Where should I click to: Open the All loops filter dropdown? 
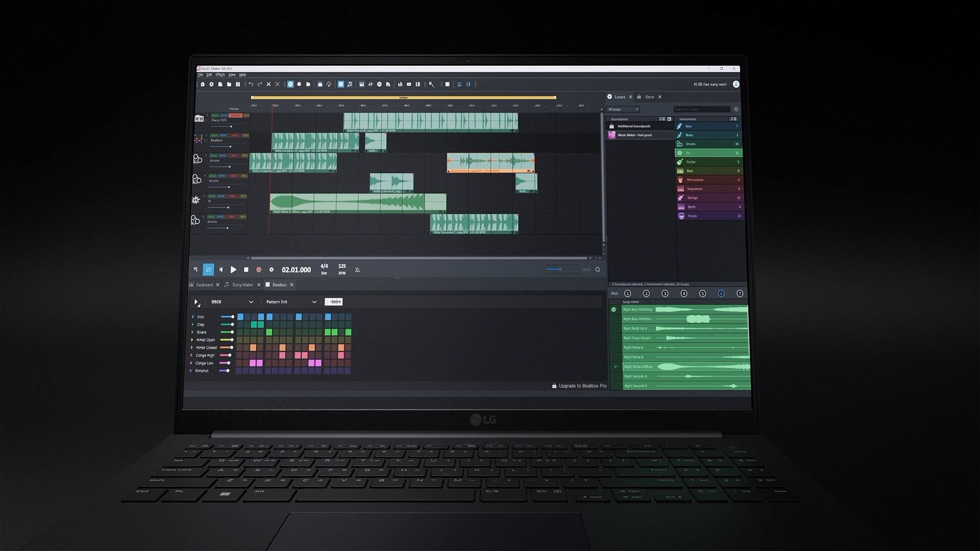click(623, 109)
